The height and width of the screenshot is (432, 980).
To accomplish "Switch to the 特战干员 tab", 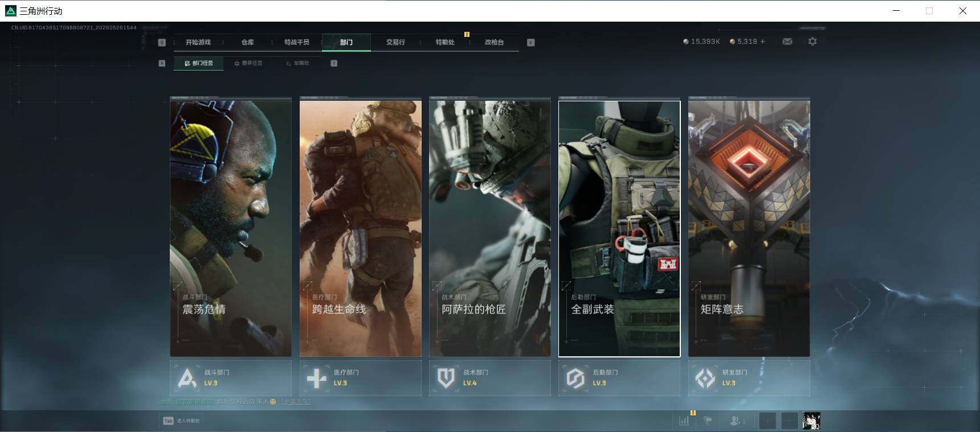I will click(297, 42).
